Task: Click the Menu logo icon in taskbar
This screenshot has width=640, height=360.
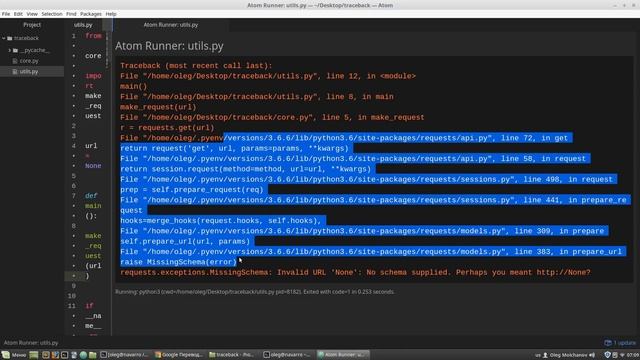Action: (6, 355)
